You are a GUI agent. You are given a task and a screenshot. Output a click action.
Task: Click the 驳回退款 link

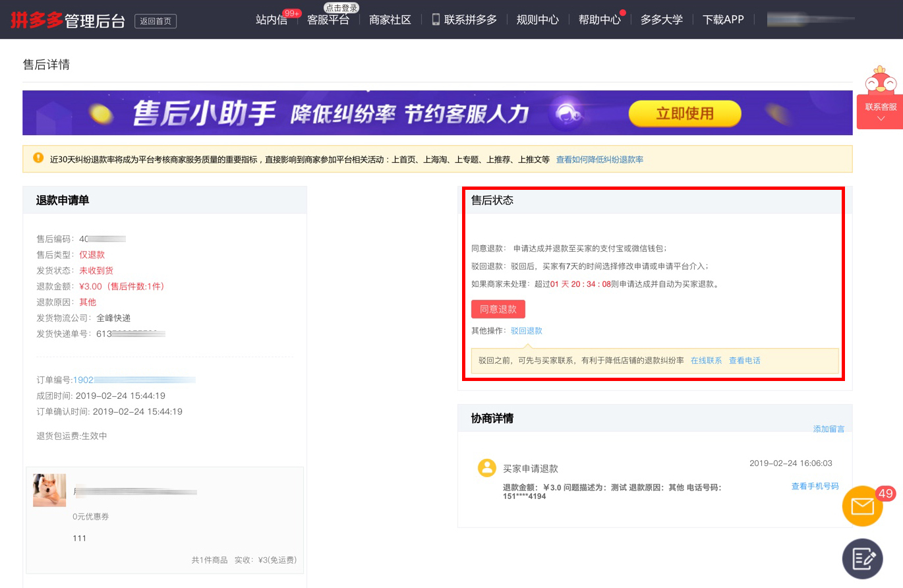(x=527, y=331)
